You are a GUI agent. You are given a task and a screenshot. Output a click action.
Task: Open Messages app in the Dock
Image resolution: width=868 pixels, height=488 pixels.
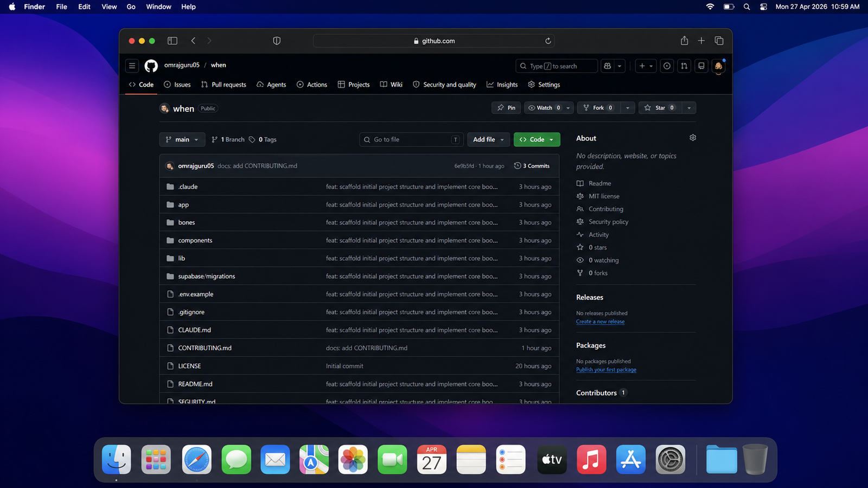(236, 460)
